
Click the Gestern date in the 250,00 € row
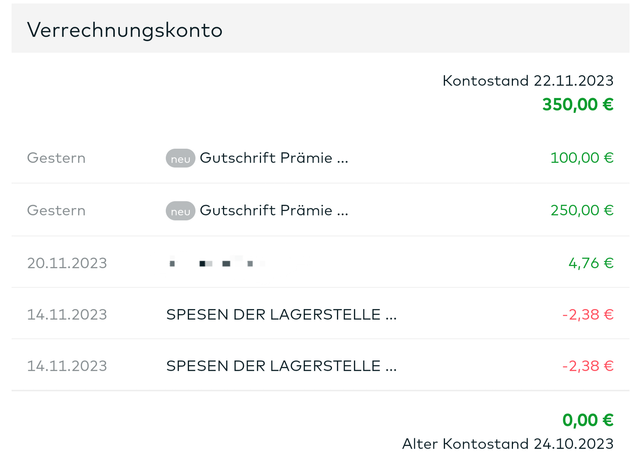click(x=56, y=211)
